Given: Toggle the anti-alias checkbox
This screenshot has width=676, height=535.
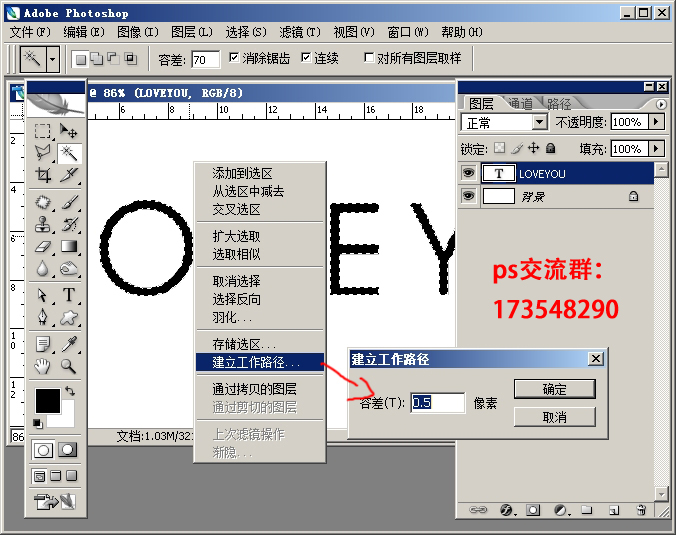Looking at the screenshot, I should [234, 57].
